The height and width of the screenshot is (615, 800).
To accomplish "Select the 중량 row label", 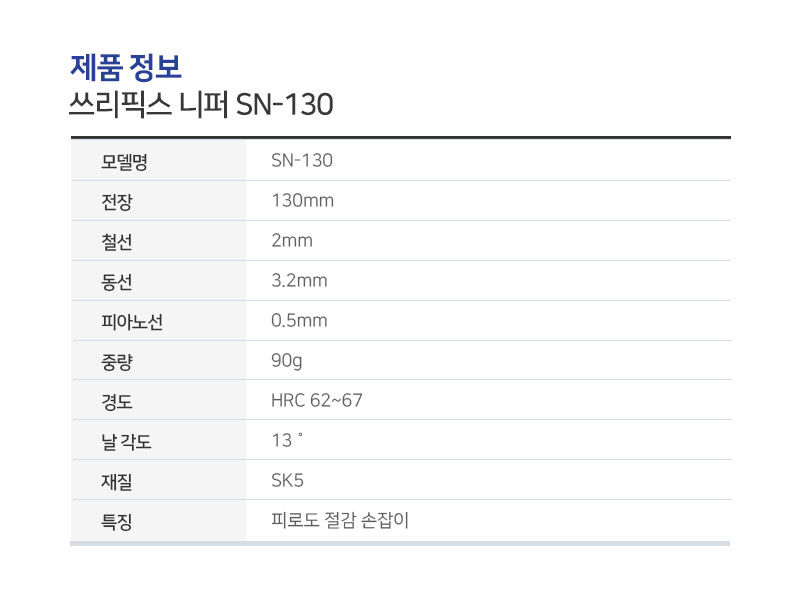I will pyautogui.click(x=117, y=362).
